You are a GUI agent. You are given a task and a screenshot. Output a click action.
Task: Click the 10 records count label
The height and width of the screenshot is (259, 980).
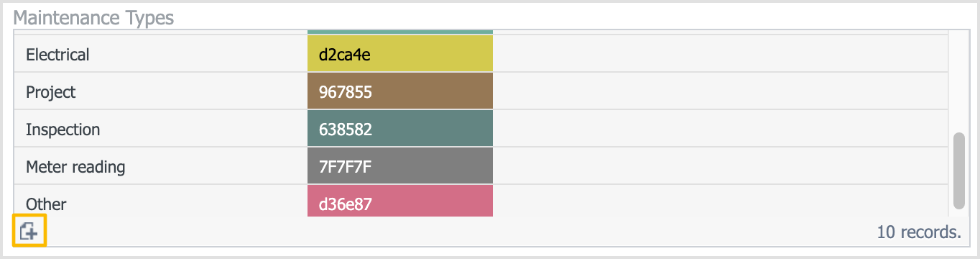click(x=919, y=232)
